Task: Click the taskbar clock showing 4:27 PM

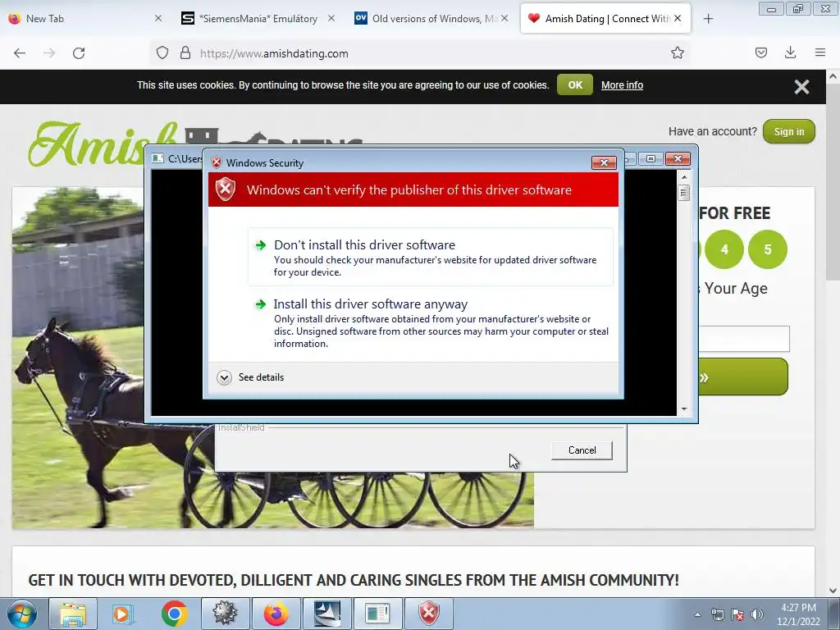Action: [x=798, y=614]
